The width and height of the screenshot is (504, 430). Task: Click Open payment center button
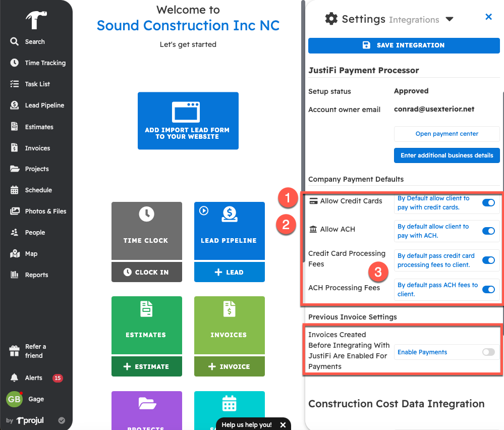446,134
